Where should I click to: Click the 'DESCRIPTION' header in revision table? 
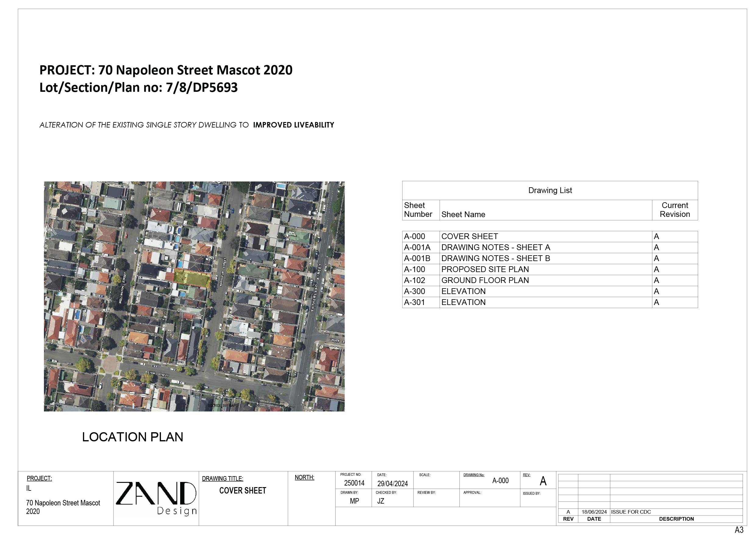[676, 519]
